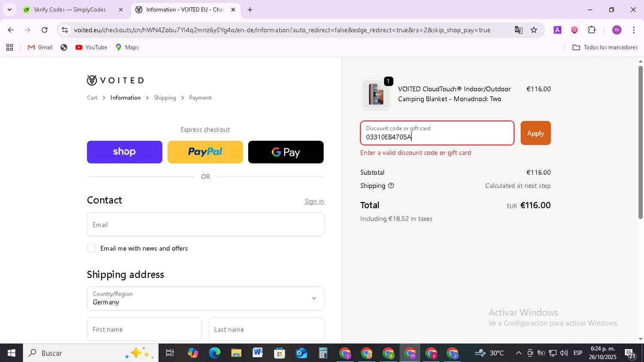Image resolution: width=644 pixels, height=362 pixels.
Task: Bookmark this page with the star
Action: pos(534,30)
